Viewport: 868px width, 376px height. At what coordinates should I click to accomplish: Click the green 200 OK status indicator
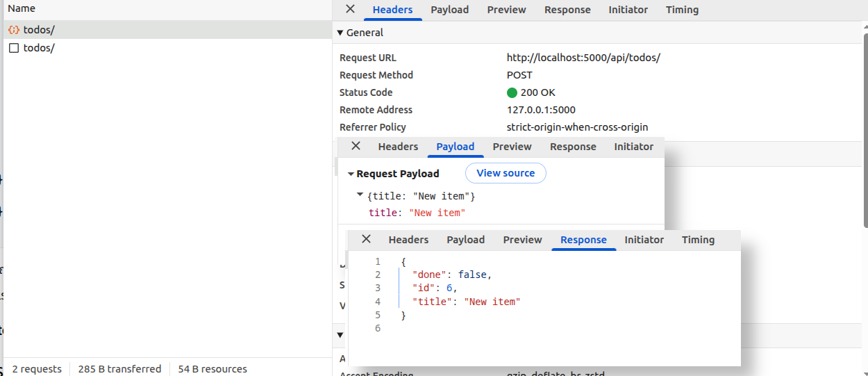[x=512, y=92]
